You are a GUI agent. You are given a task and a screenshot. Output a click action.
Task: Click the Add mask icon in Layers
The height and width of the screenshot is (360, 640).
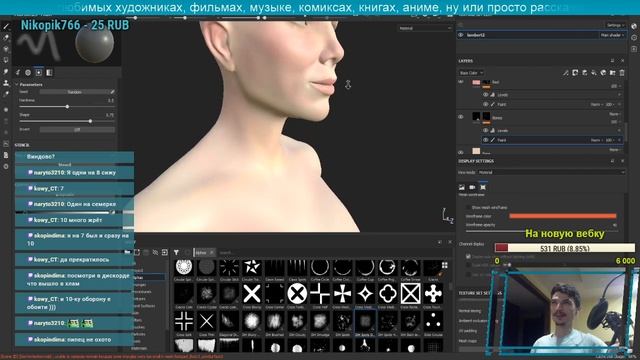pyautogui.click(x=575, y=73)
